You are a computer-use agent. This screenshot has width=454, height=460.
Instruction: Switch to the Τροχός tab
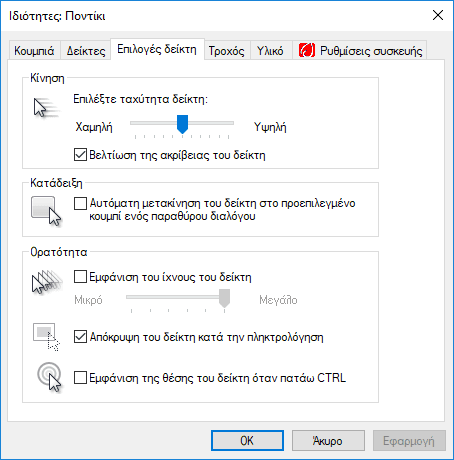[x=227, y=51]
